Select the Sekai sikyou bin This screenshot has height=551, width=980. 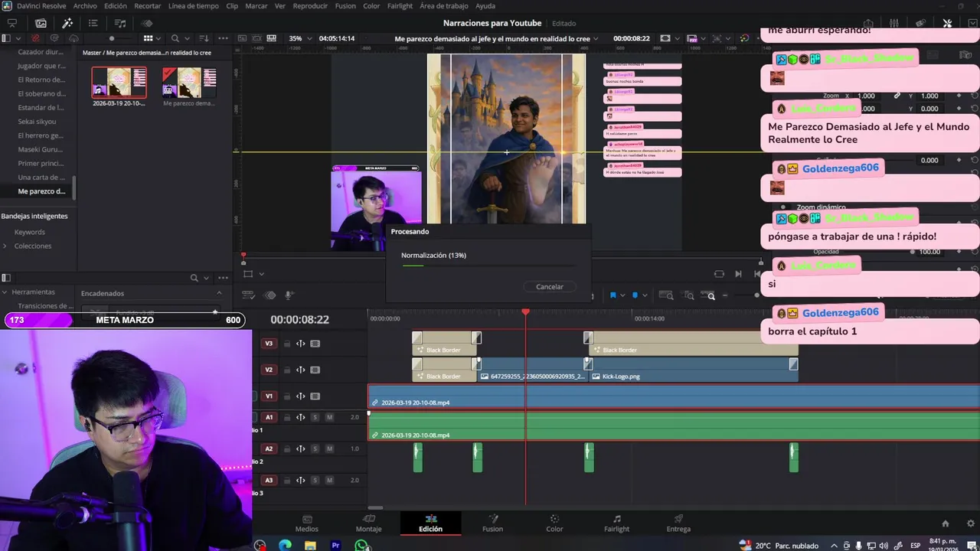pyautogui.click(x=37, y=121)
